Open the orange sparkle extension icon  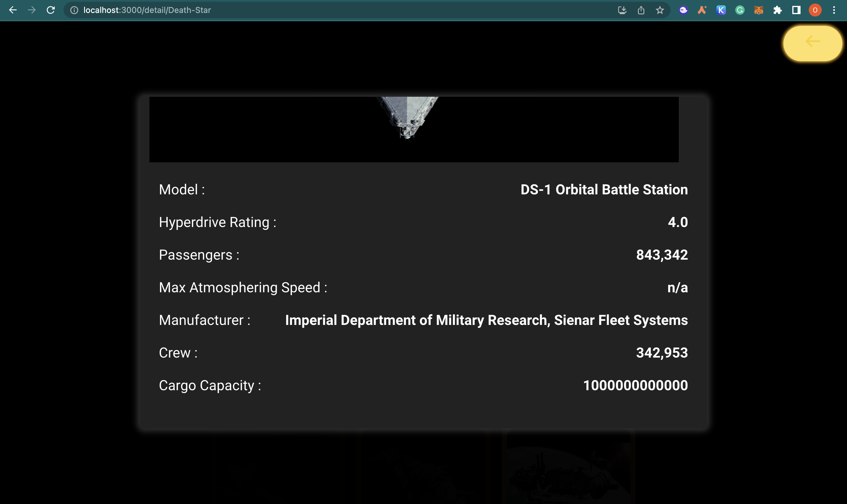(x=702, y=10)
